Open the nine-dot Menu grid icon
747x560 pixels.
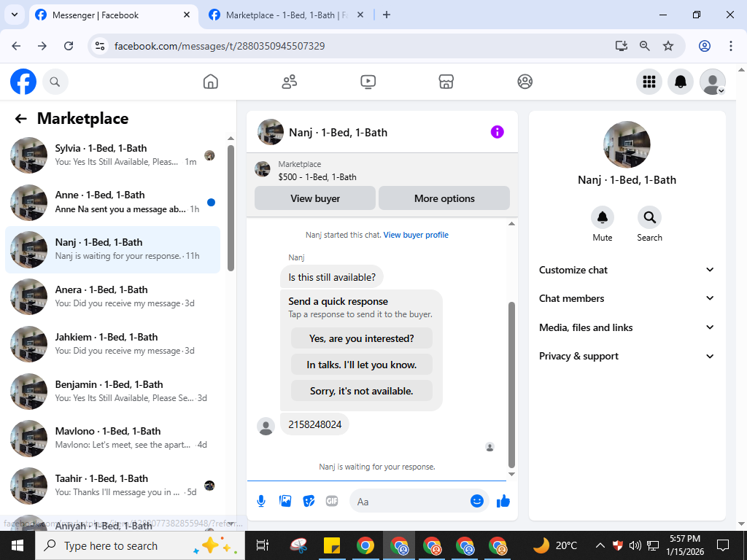pos(649,82)
